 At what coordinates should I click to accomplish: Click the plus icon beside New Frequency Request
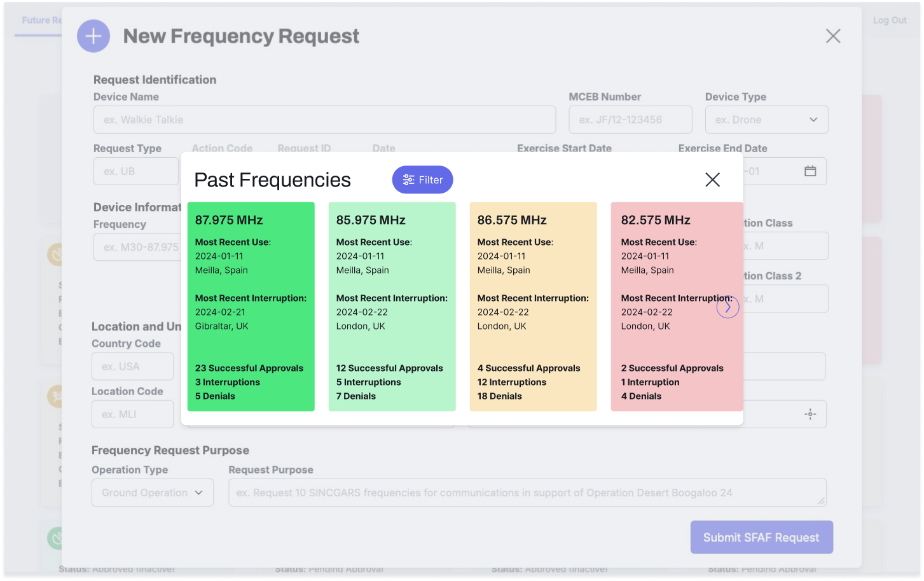93,36
